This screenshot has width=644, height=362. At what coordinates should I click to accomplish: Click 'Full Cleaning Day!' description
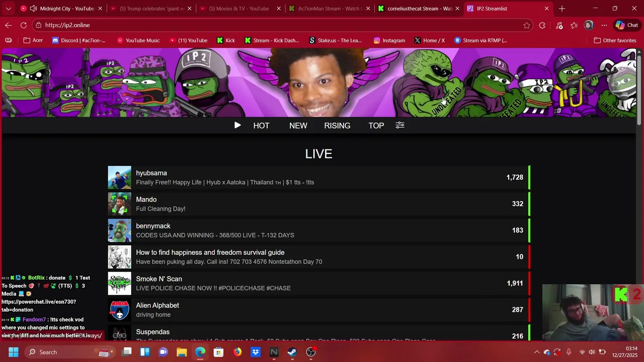coord(160,209)
